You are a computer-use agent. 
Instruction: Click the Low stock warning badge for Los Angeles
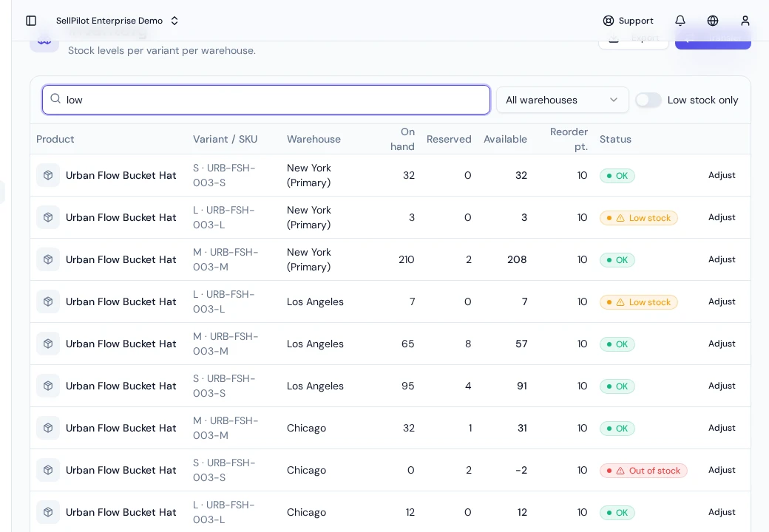pos(639,302)
